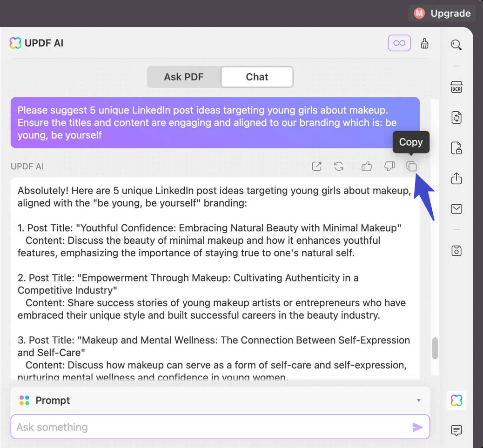Expand the Prompt options dropdown
483x448 pixels.
418,400
